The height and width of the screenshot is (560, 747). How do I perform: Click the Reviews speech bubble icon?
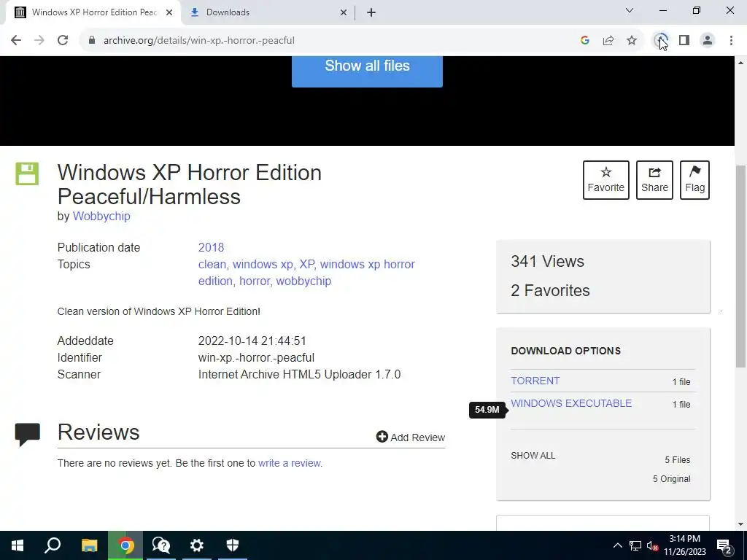click(x=28, y=435)
